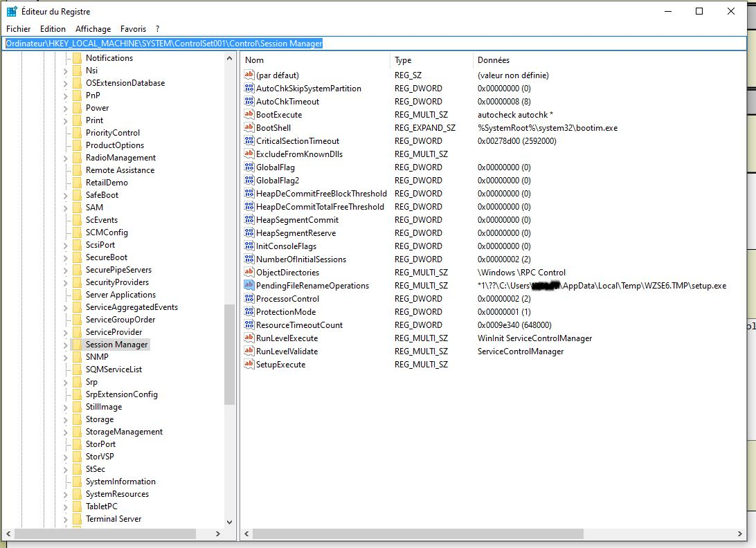Expand the RadioManagement key
The height and width of the screenshot is (548, 756).
[66, 158]
